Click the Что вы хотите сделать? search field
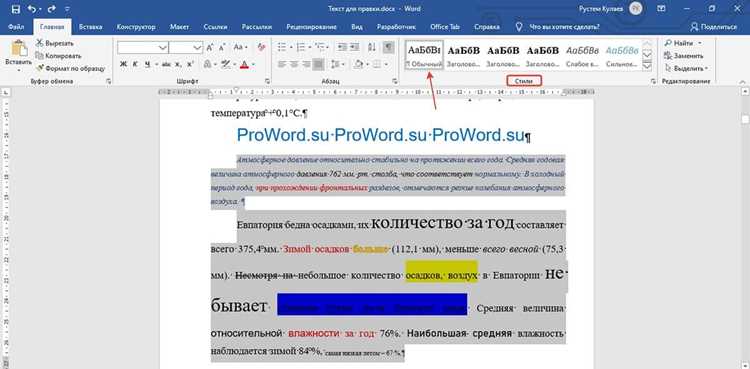Screen dimensions: 750x369 [x=557, y=27]
